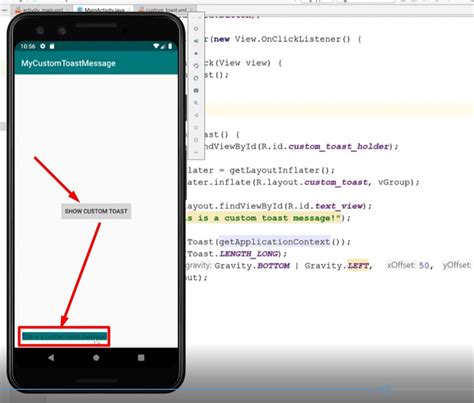Screen dimensions: 474x403
Task: Click the emulator toolbar home circle icon
Action: (x=196, y=127)
